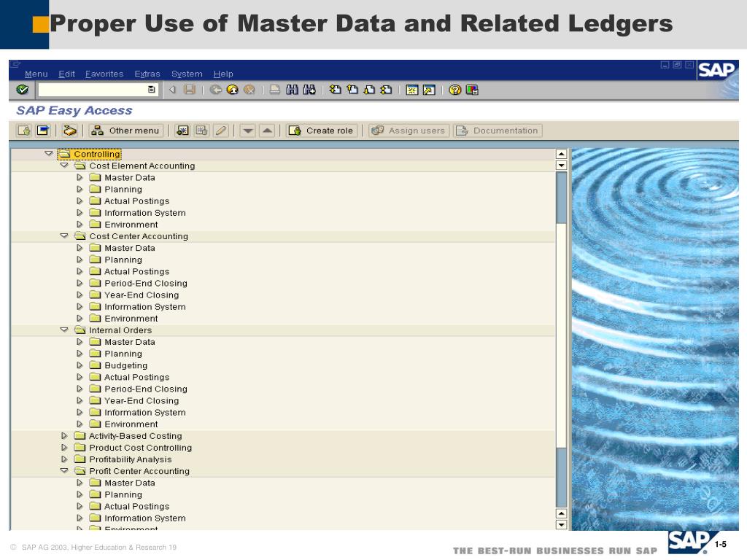Select the Product Cost Controlling label

click(x=141, y=448)
